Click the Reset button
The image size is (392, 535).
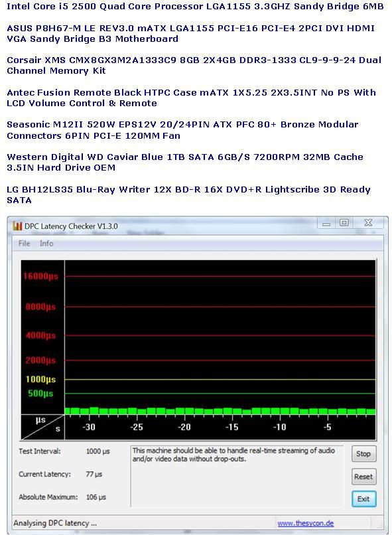click(363, 477)
